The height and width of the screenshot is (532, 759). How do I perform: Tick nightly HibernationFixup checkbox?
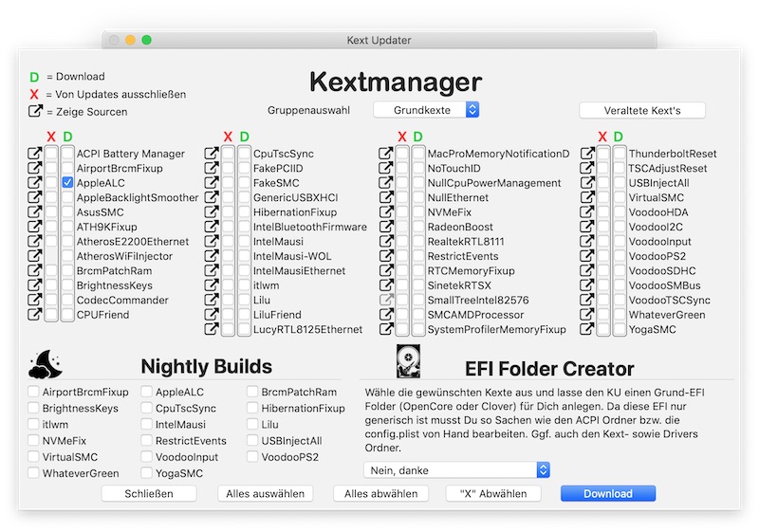pos(252,408)
